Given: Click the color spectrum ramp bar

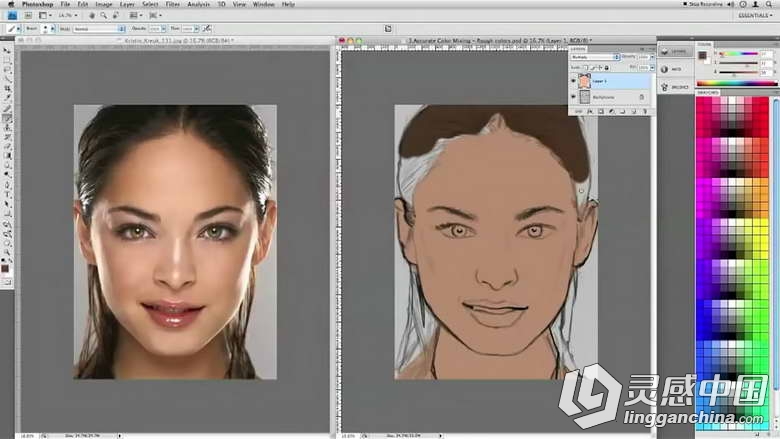Looking at the screenshot, I should coord(737,83).
